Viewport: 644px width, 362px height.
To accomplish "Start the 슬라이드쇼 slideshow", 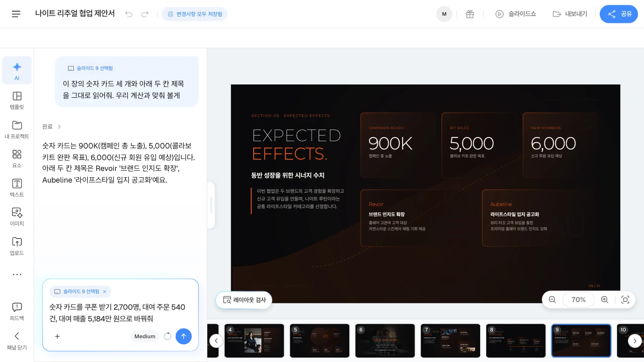I will [x=516, y=14].
